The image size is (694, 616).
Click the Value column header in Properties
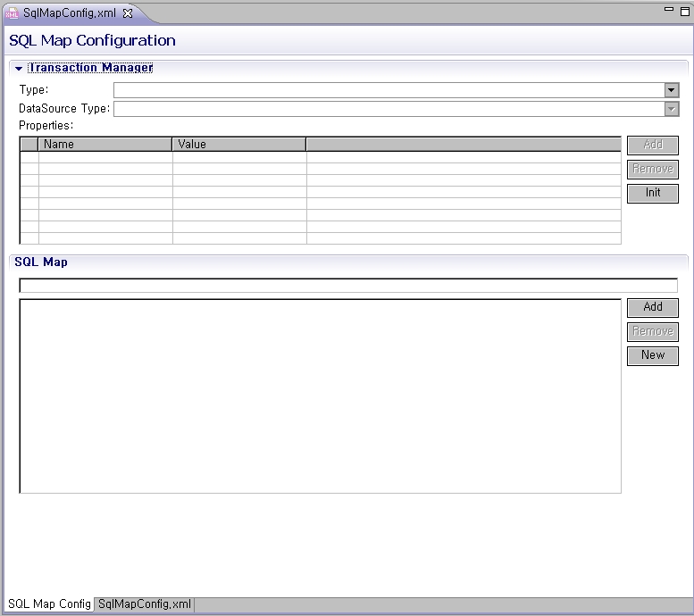click(x=238, y=144)
